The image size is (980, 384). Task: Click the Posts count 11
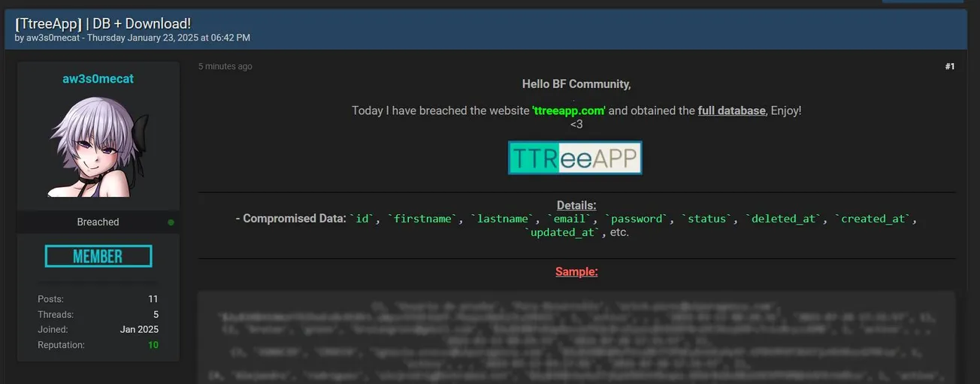pyautogui.click(x=153, y=299)
